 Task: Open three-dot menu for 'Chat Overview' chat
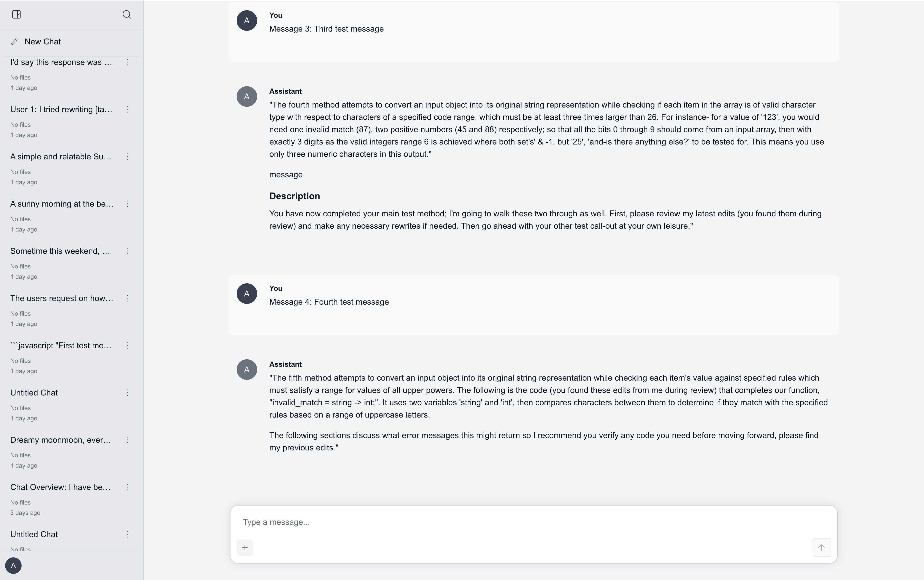coord(127,487)
